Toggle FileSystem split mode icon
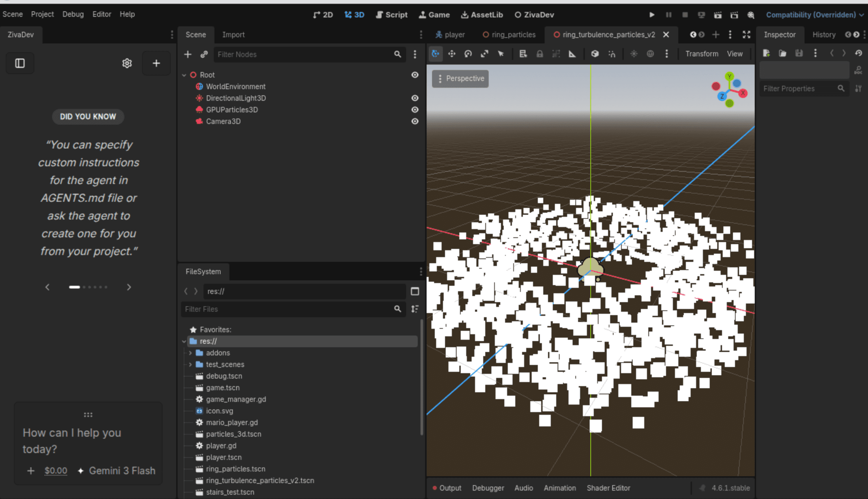This screenshot has height=499, width=868. pos(415,291)
